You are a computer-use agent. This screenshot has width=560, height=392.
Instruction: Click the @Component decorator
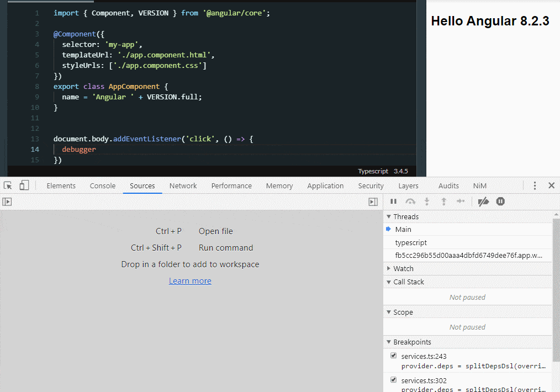pos(75,34)
